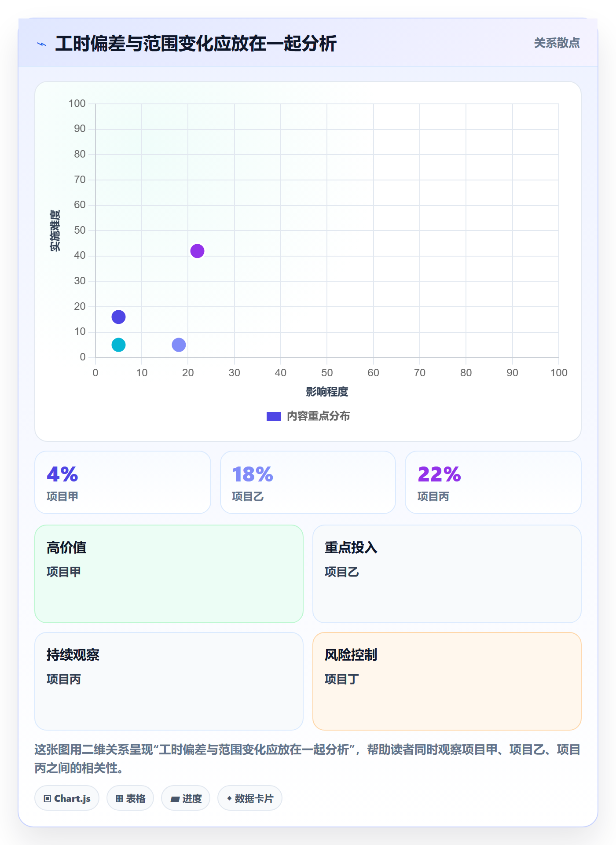Select the 持续观察 quadrant card
The height and width of the screenshot is (845, 616).
(x=169, y=681)
